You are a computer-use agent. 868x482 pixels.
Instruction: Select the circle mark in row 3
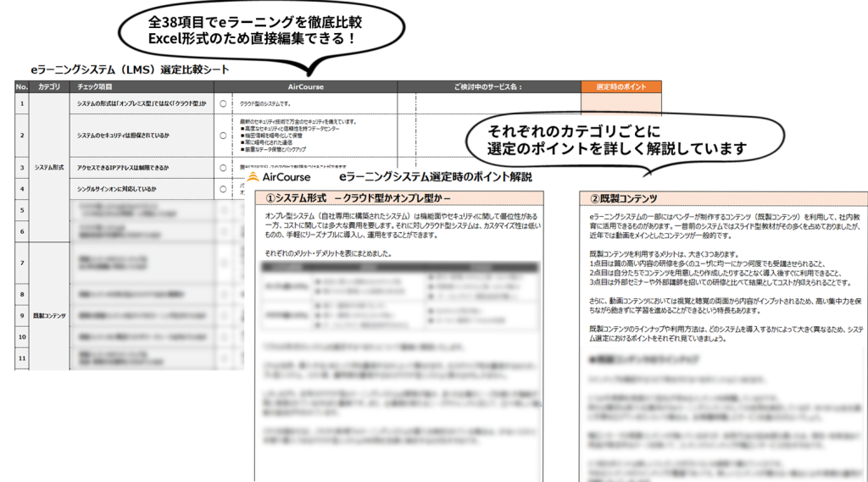point(222,168)
